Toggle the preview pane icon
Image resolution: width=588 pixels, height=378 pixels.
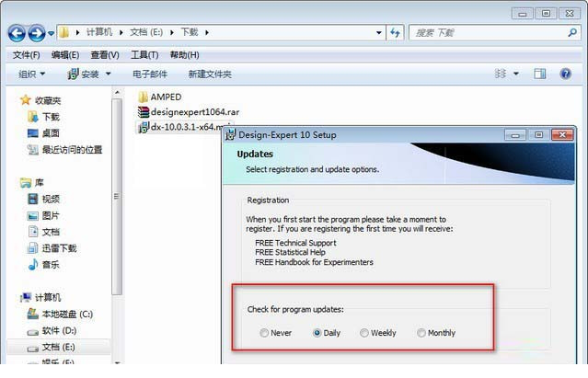coord(540,74)
